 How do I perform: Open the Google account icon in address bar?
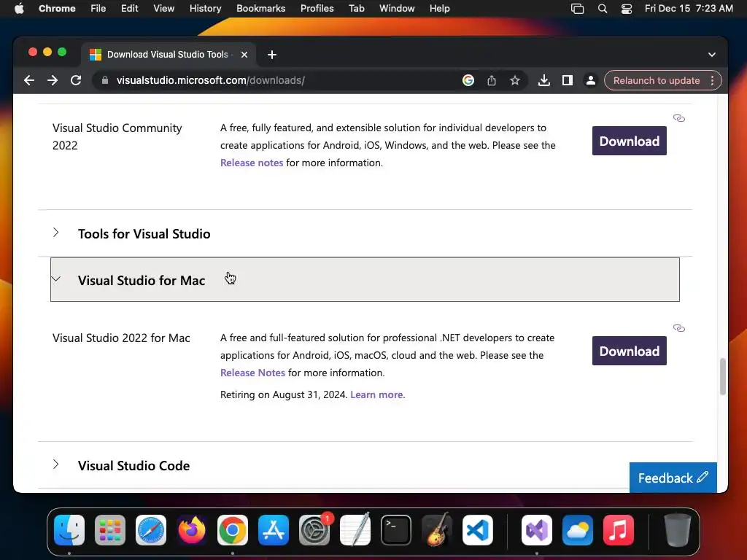click(x=468, y=80)
